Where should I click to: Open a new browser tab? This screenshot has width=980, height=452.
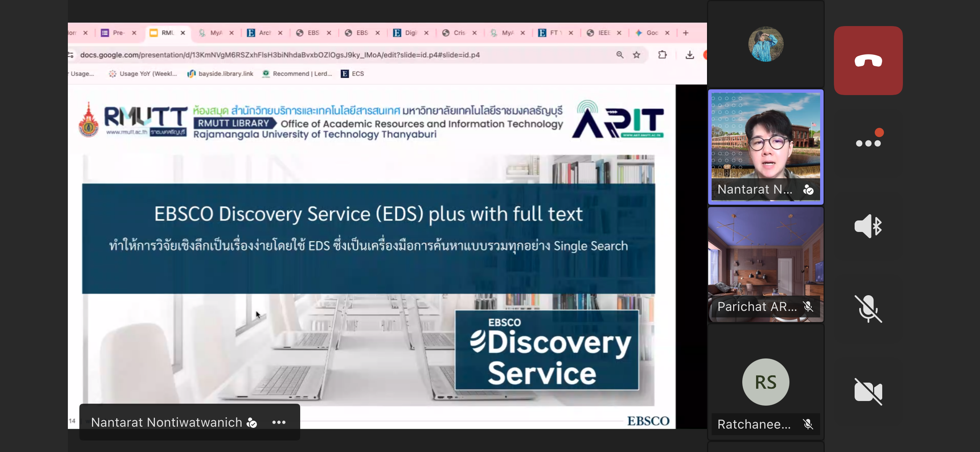tap(686, 33)
